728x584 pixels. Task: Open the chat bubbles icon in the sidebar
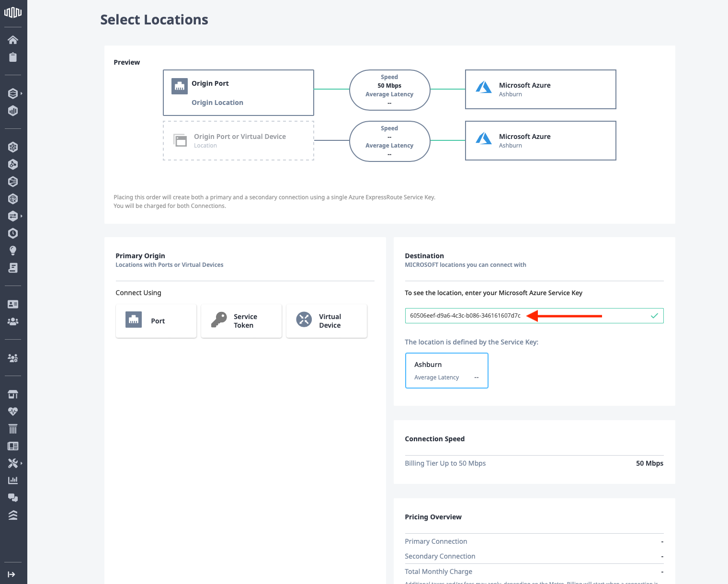tap(13, 498)
